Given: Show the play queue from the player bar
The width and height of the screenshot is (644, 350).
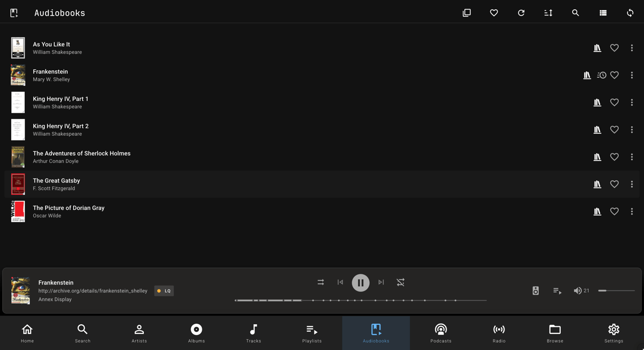Looking at the screenshot, I should (x=557, y=290).
